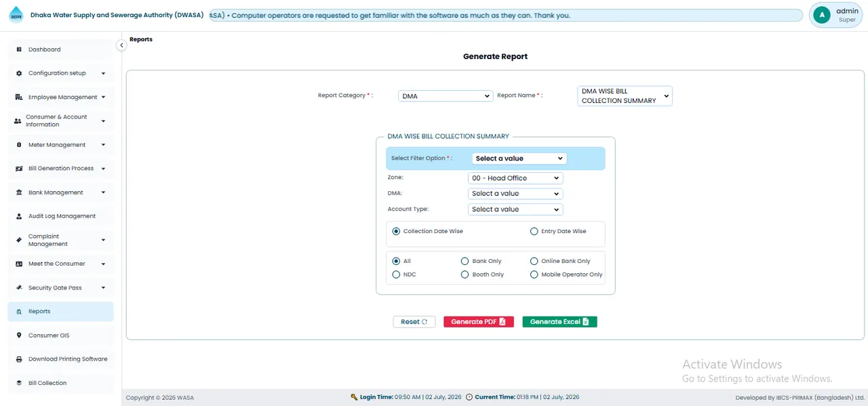Click the Consumer GIS location pin icon
Viewport: 868px width, 406px height.
[19, 336]
